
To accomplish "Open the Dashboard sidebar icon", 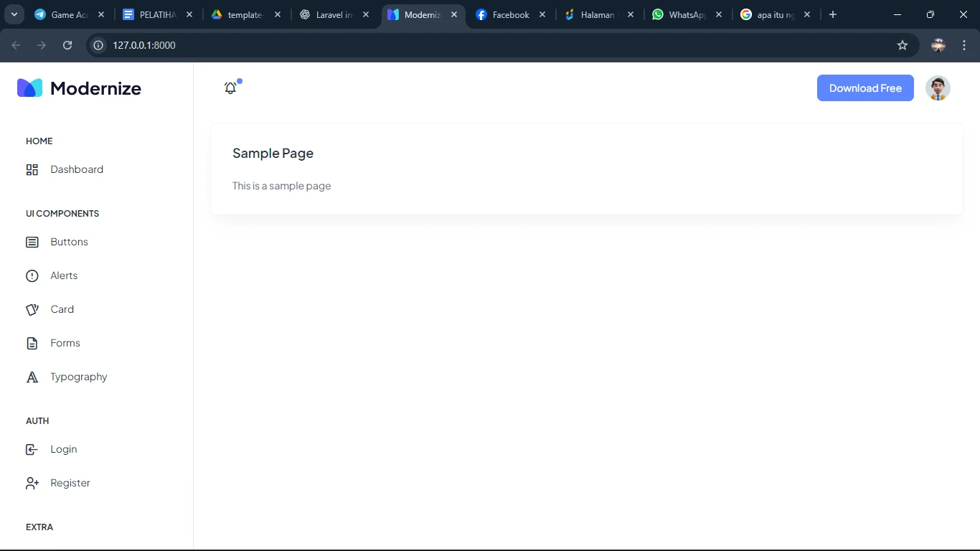I will (x=32, y=170).
